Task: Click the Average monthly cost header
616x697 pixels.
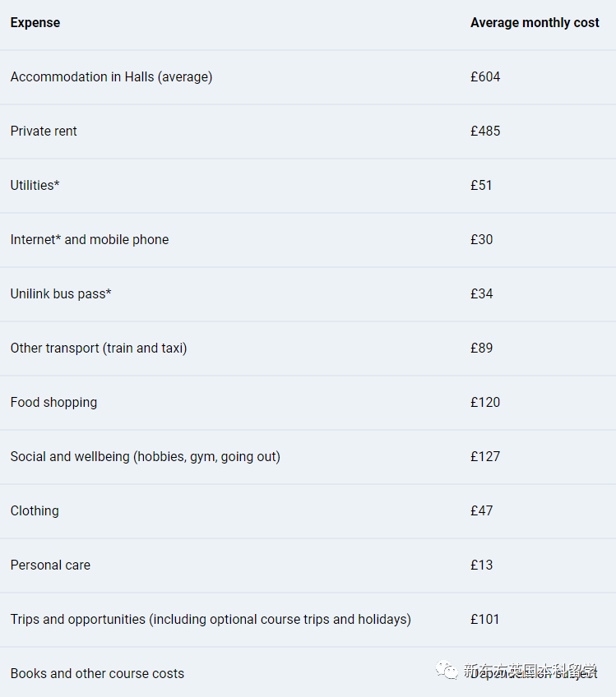Action: tap(535, 23)
